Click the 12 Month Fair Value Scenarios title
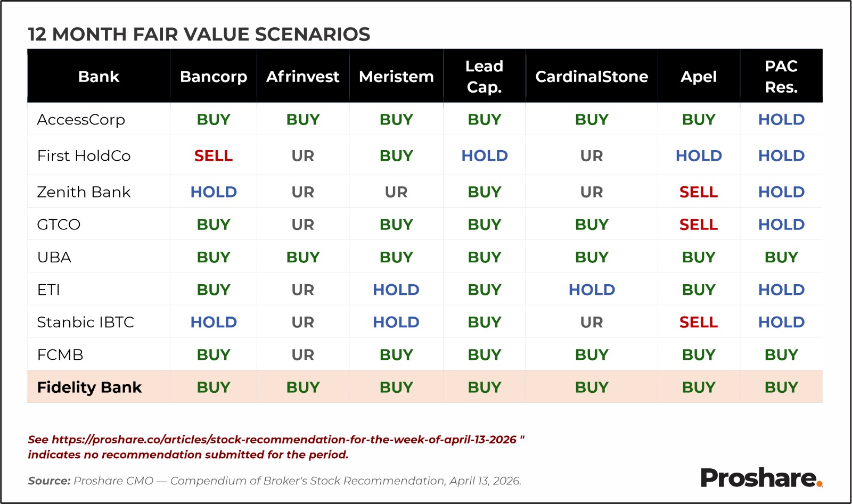852x504 pixels. tap(199, 34)
